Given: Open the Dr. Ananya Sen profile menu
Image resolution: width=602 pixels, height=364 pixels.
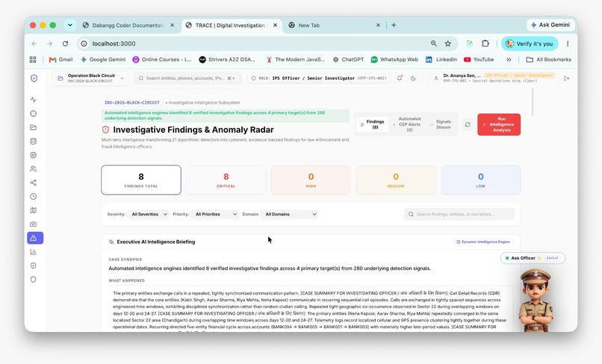Looking at the screenshot, I should click(x=493, y=78).
